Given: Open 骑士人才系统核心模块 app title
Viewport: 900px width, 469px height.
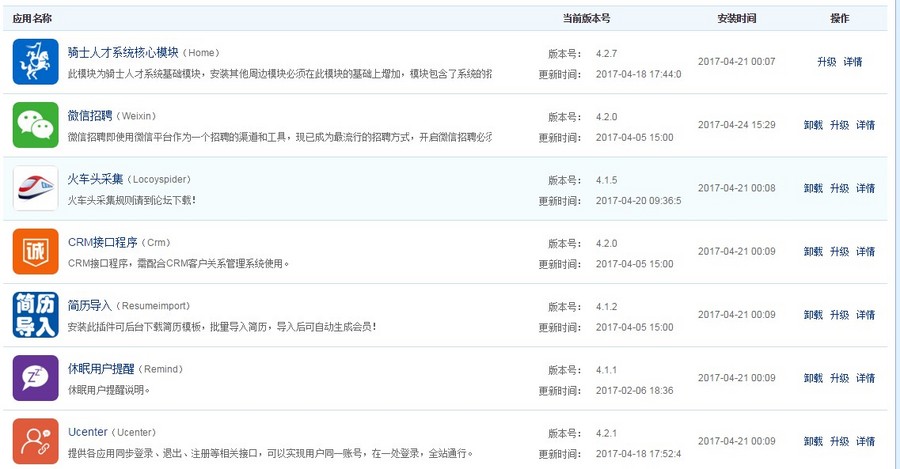Looking at the screenshot, I should point(123,52).
